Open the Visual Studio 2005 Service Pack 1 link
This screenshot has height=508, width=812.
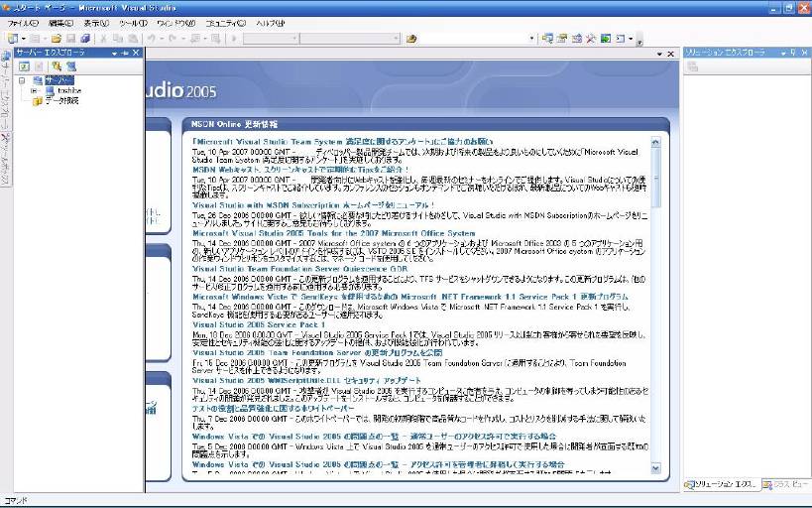point(259,324)
